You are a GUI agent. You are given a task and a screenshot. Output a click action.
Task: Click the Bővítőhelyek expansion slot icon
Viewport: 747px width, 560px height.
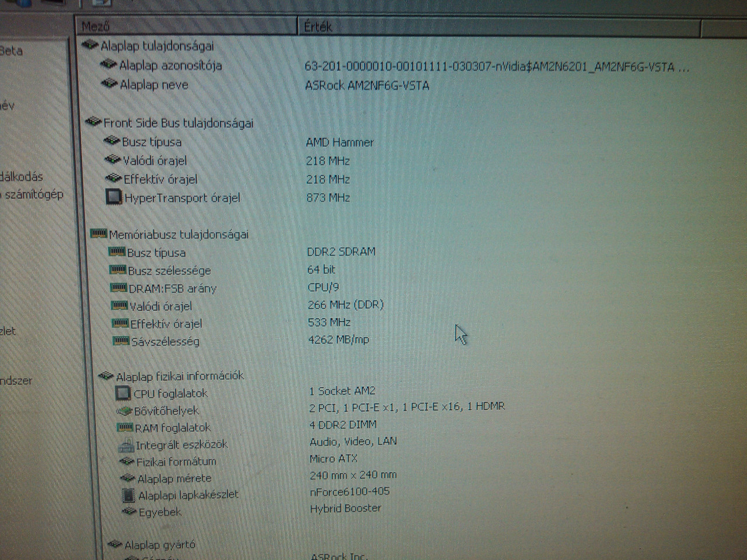(124, 411)
